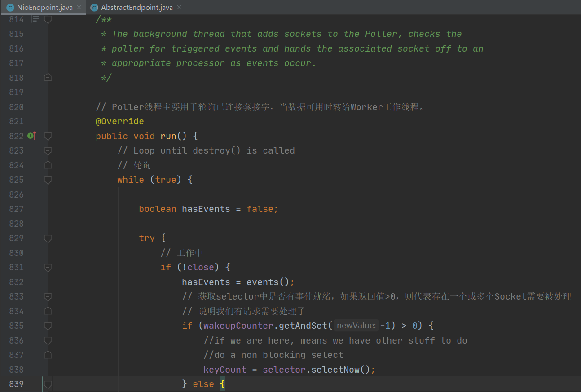Click the newValue: parameter inlay hint

point(356,326)
